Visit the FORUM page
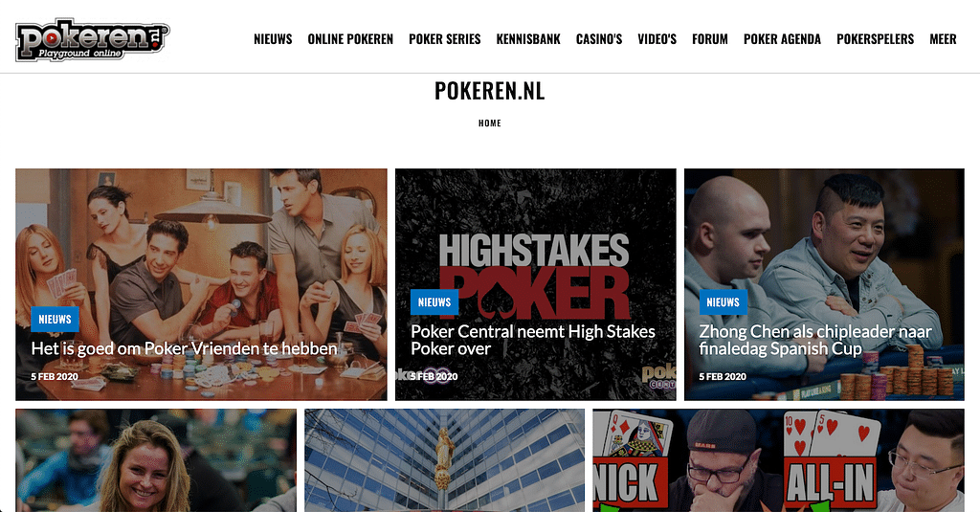The height and width of the screenshot is (512, 980). [x=710, y=39]
